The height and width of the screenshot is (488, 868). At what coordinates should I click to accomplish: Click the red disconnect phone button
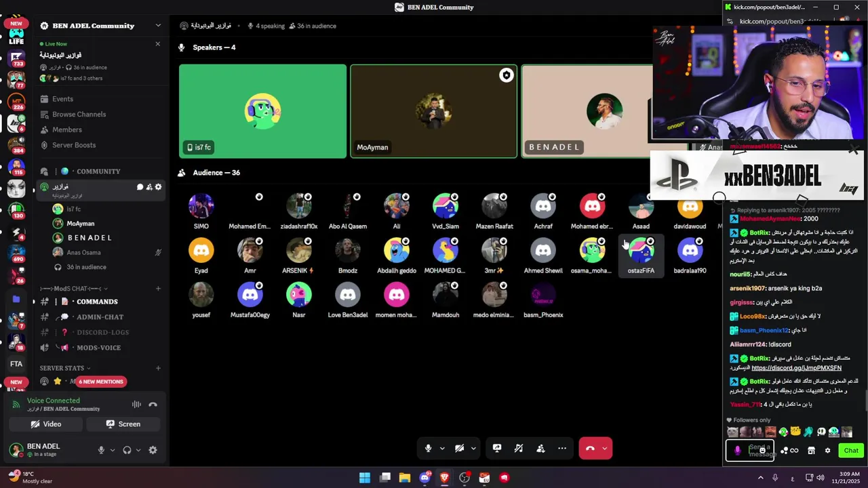(x=590, y=448)
